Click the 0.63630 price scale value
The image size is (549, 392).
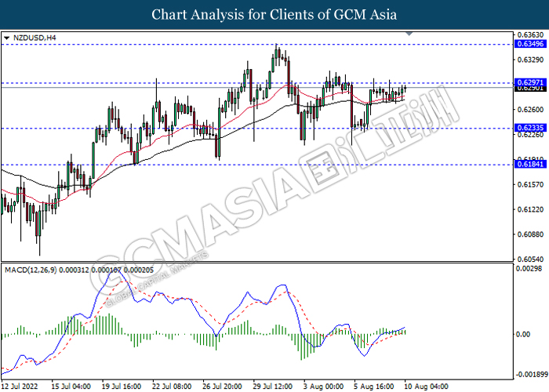(x=531, y=35)
